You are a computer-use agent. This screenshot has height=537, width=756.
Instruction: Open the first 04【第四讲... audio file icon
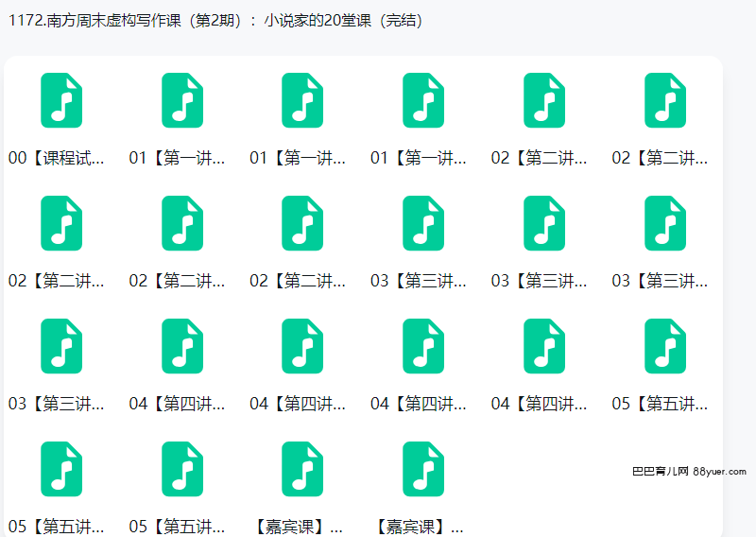(182, 346)
